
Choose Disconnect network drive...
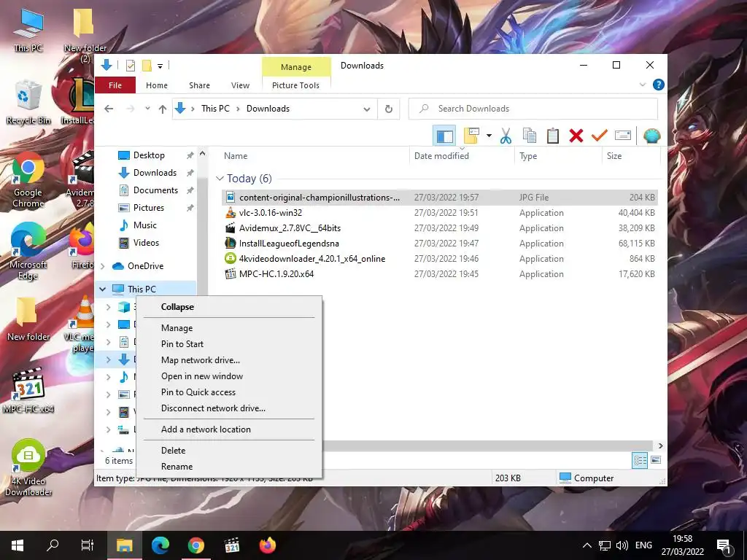(229, 408)
